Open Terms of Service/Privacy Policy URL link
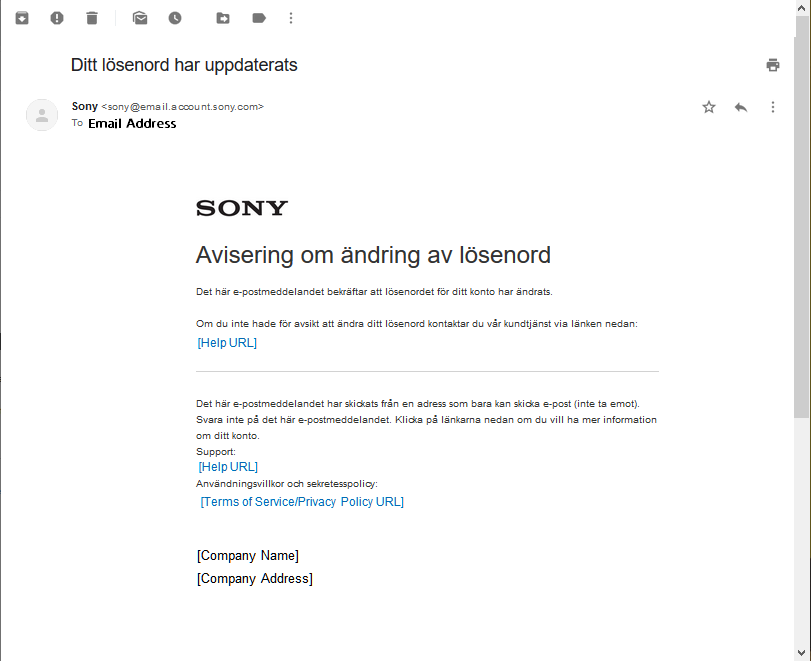This screenshot has height=661, width=811. click(x=302, y=502)
